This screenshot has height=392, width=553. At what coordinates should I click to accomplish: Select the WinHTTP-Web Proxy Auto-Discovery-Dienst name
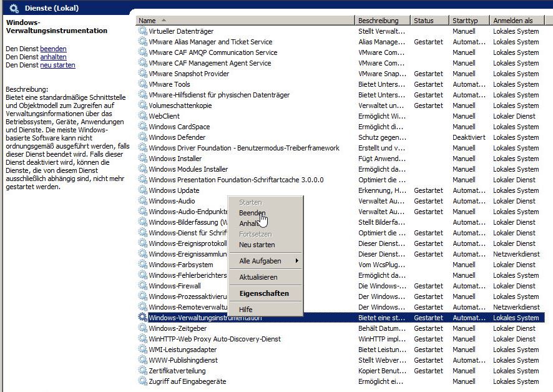coord(215,339)
